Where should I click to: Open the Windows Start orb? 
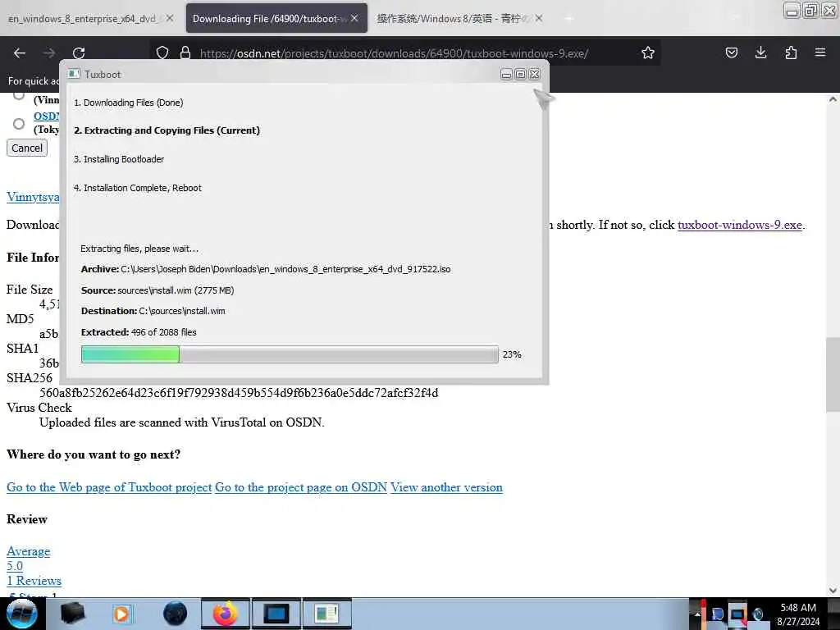click(x=22, y=614)
